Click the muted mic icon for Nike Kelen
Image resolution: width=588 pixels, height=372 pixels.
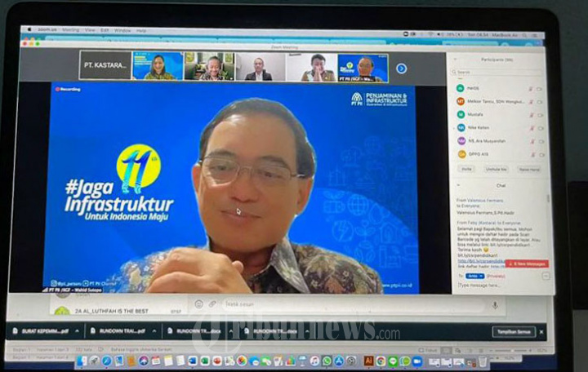pos(532,128)
